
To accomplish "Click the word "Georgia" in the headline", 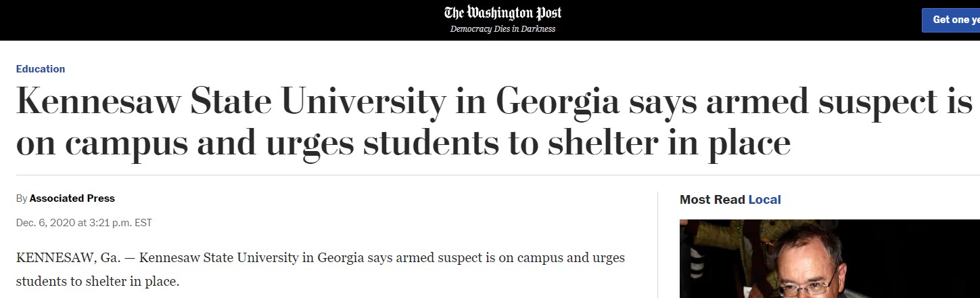I will click(x=557, y=102).
